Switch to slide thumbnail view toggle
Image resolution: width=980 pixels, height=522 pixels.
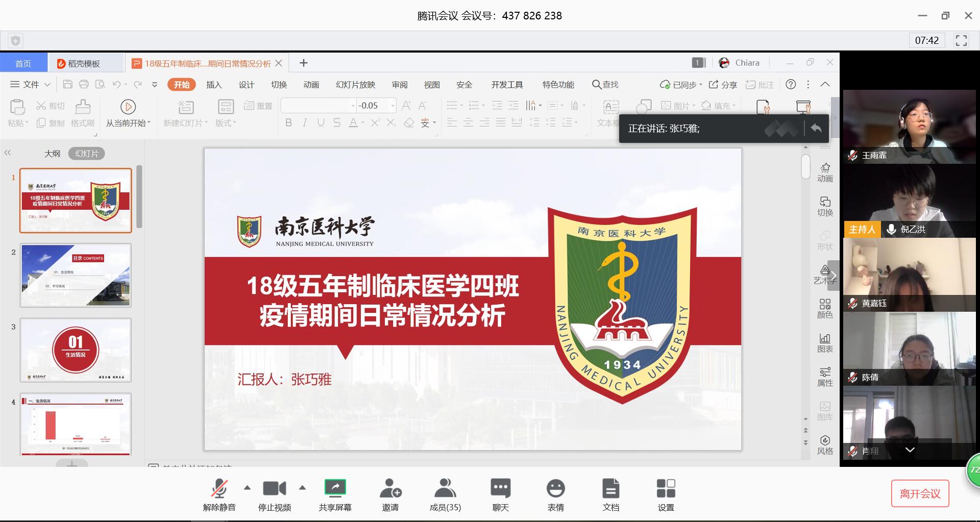coord(86,154)
